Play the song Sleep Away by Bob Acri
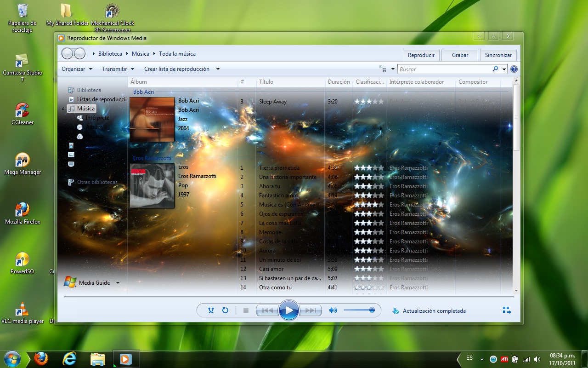The height and width of the screenshot is (368, 588). coord(273,102)
